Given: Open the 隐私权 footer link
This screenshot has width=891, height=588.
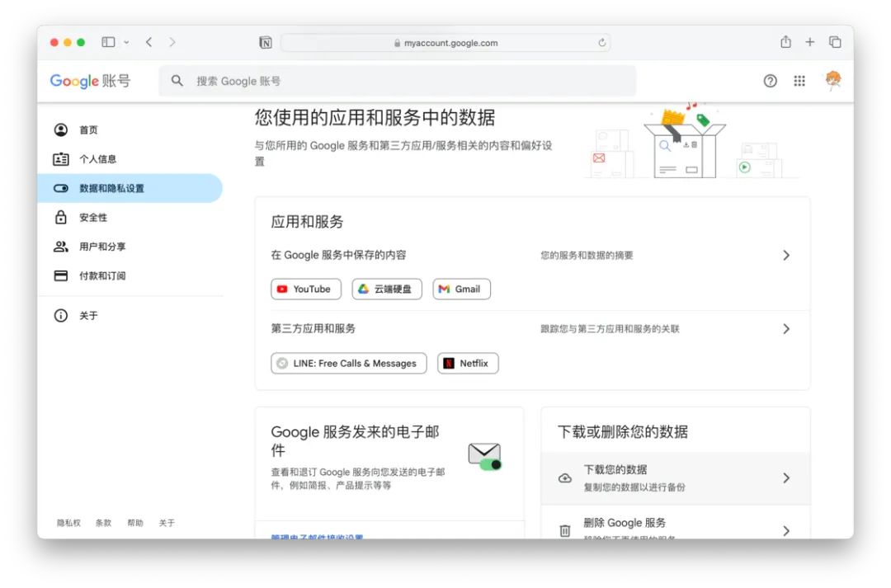Looking at the screenshot, I should (x=68, y=523).
